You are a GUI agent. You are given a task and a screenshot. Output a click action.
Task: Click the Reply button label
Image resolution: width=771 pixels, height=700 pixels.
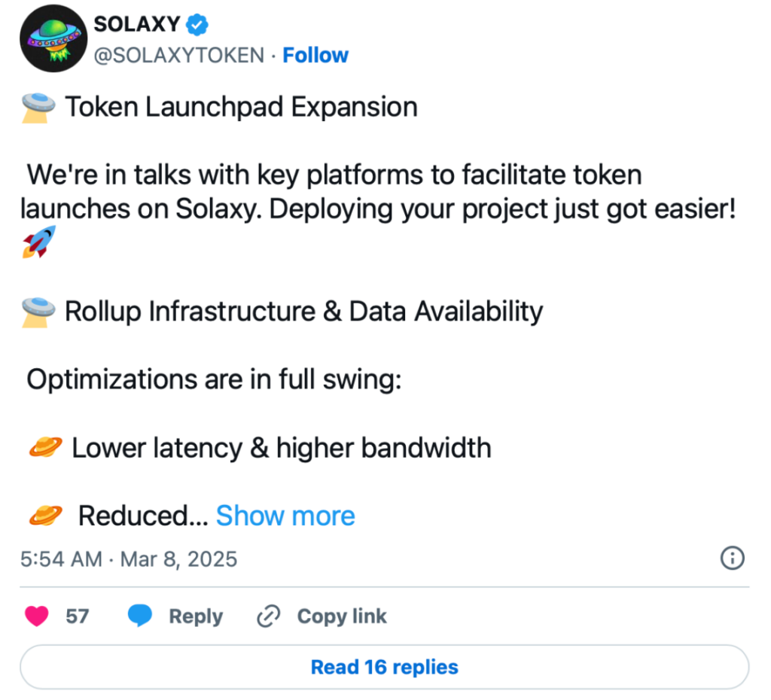coord(196,616)
